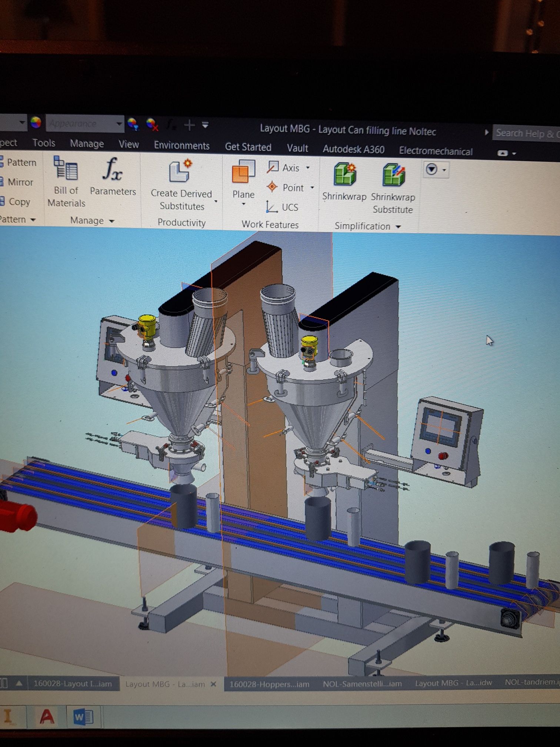Open the View ribbon tab
Viewport: 560px width, 747px height.
click(129, 145)
